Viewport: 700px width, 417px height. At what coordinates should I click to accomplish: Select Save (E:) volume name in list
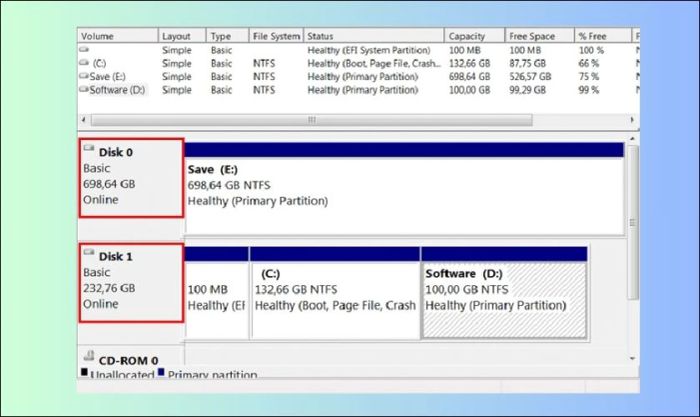click(108, 77)
